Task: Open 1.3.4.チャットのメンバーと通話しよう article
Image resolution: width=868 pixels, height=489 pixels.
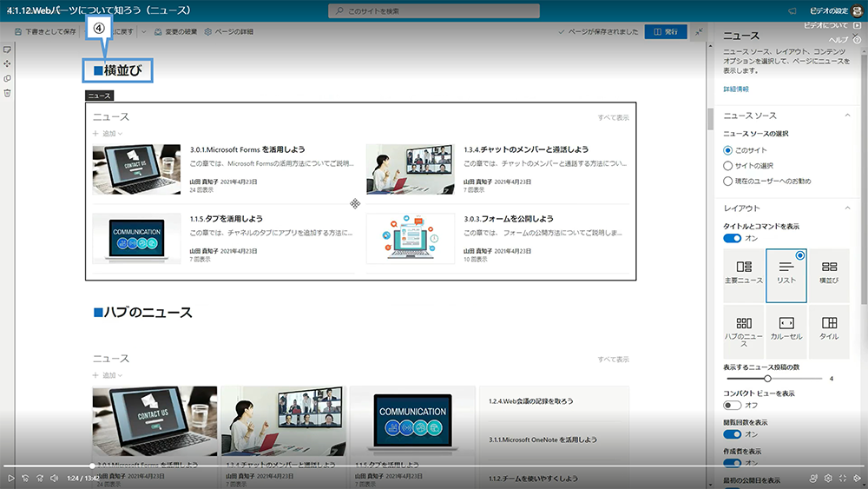Action: click(x=526, y=149)
